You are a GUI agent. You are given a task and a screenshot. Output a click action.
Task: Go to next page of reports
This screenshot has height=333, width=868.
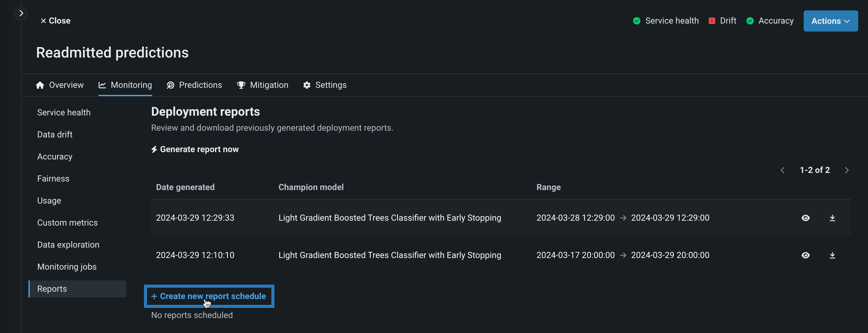click(x=847, y=170)
